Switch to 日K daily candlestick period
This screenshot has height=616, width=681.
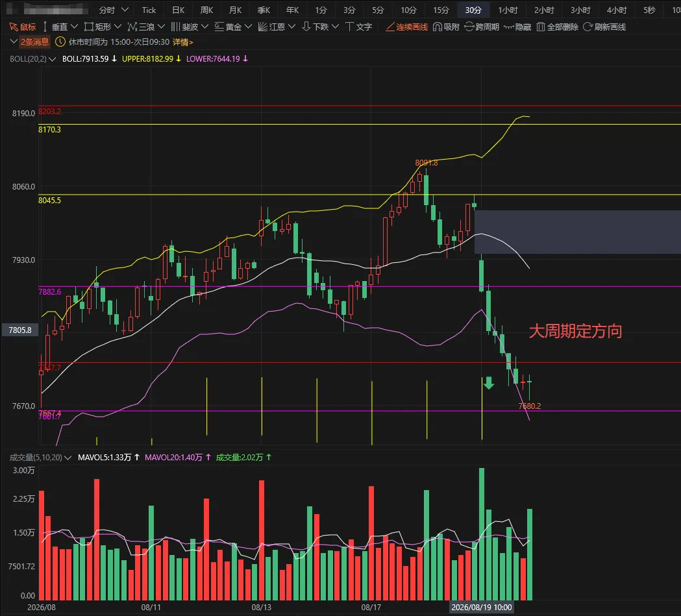click(x=178, y=10)
